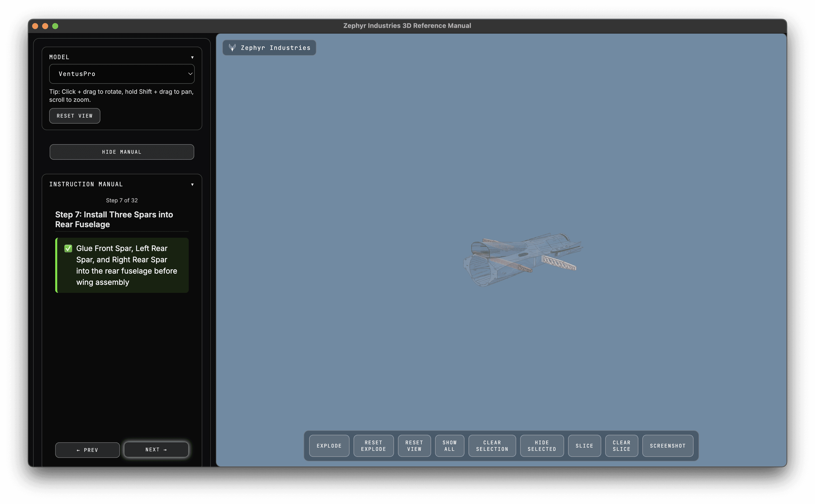The width and height of the screenshot is (815, 504).
Task: Activate the EXPLODE view tool
Action: point(329,446)
